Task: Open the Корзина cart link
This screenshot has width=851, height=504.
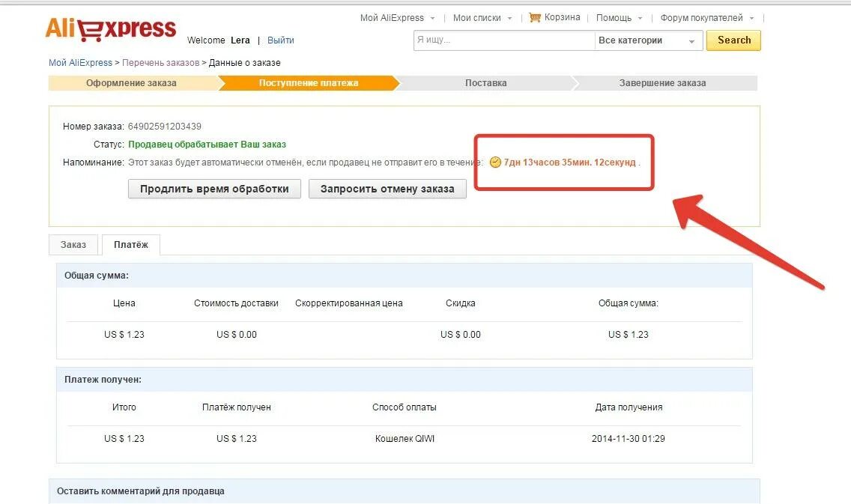Action: tap(562, 17)
